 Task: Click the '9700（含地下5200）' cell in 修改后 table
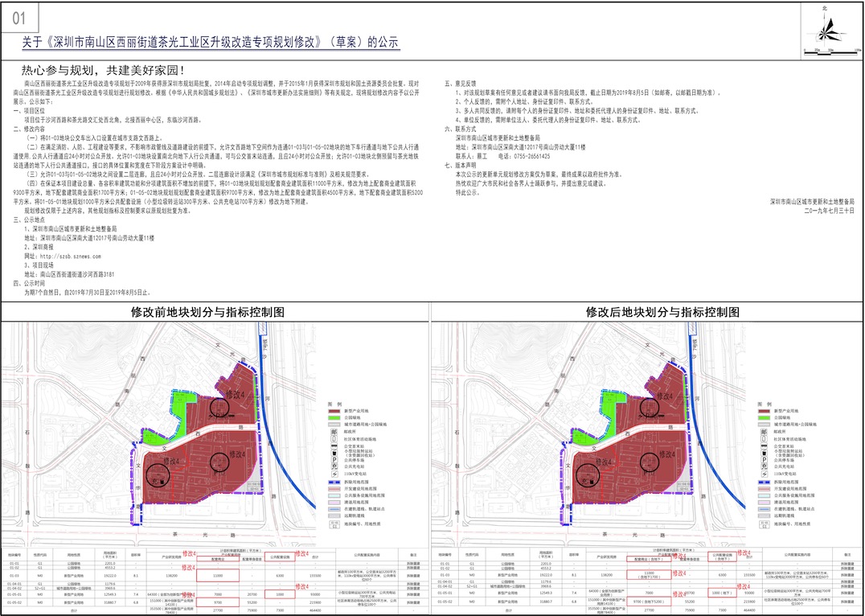(x=649, y=602)
